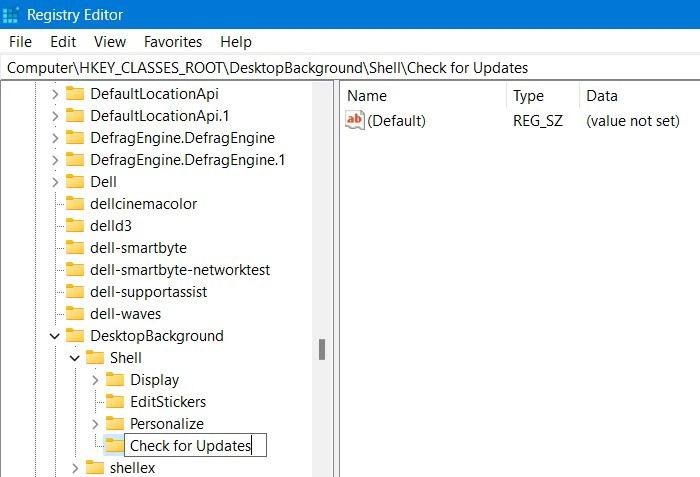
Task: Select the EditStickers key label
Action: coord(168,402)
